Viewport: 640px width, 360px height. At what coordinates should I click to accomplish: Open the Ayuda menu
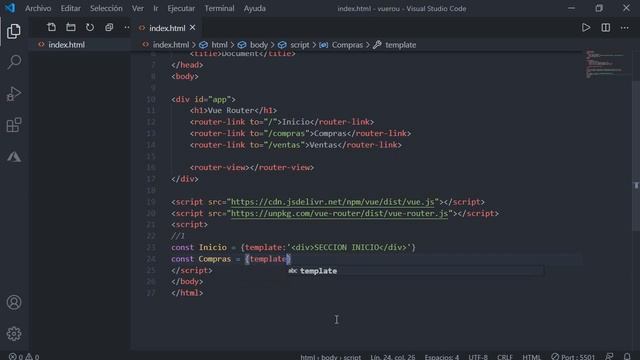(x=255, y=8)
